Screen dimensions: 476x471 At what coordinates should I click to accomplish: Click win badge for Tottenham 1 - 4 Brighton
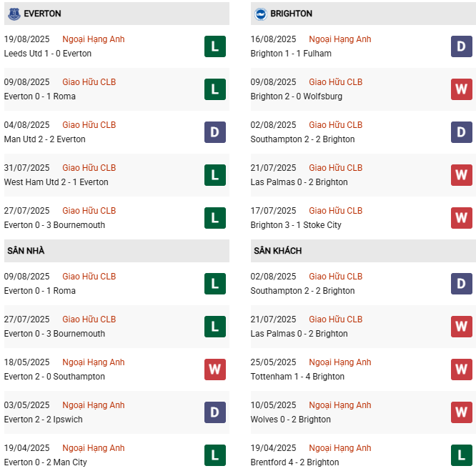coord(462,370)
